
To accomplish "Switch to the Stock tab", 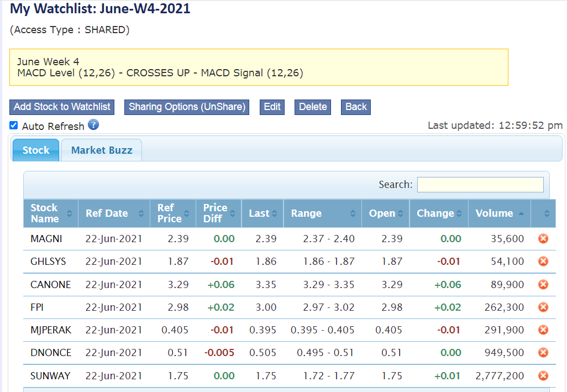I will (36, 150).
